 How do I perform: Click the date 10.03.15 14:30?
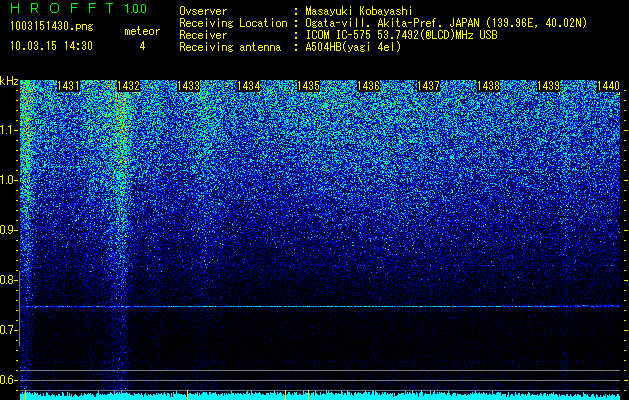51,46
